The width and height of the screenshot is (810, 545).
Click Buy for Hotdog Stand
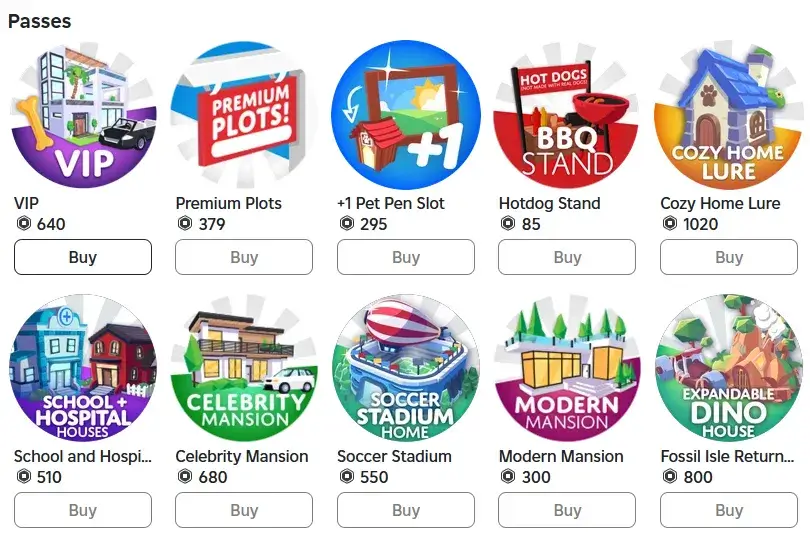click(567, 257)
